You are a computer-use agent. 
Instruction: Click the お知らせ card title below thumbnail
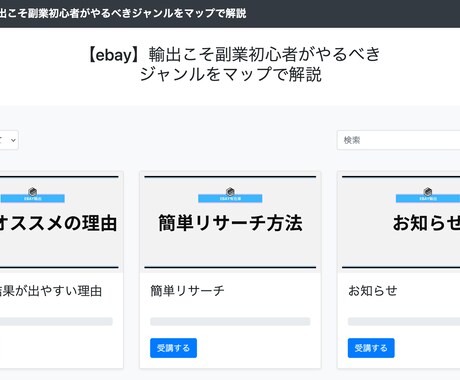point(373,291)
